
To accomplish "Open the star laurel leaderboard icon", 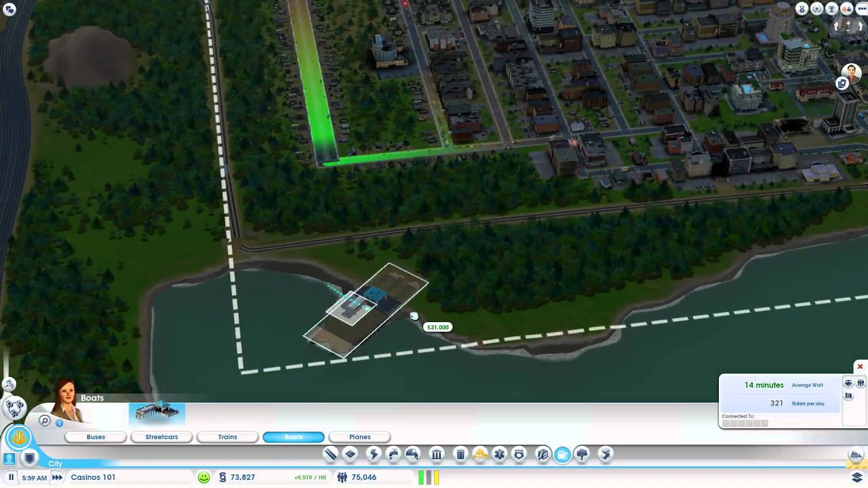I will [817, 9].
